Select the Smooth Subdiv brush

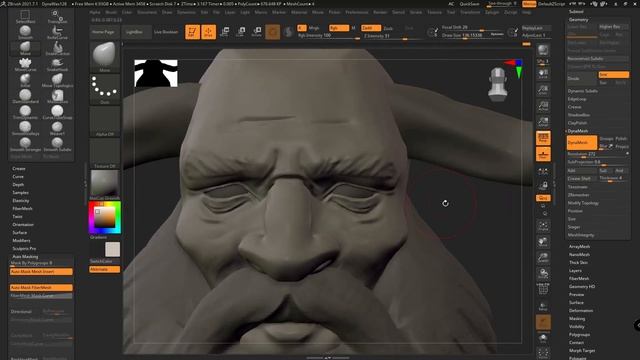(57, 144)
